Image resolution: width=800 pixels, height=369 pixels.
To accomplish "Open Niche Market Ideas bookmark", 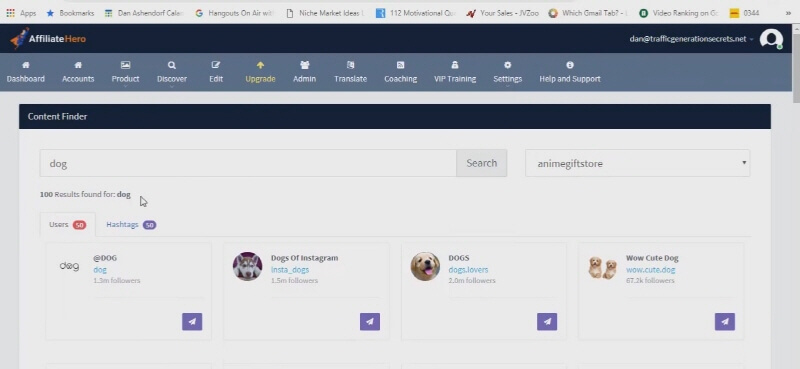I will click(x=326, y=13).
